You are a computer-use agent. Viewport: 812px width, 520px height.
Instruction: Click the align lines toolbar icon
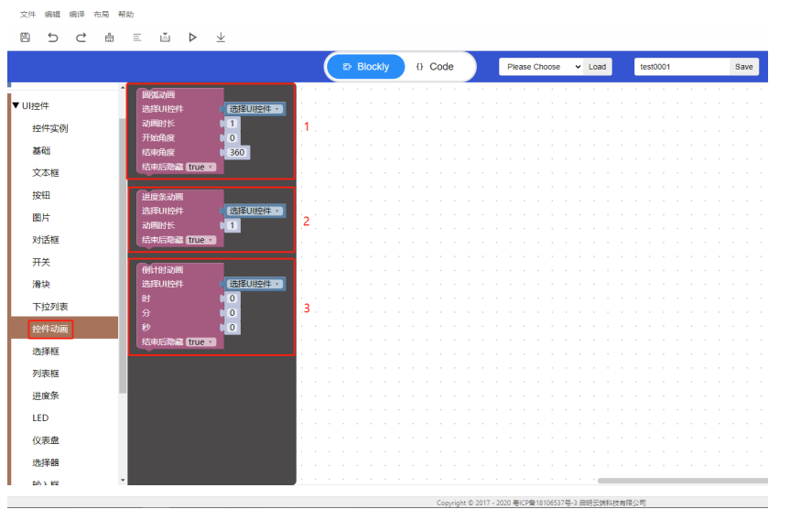click(x=137, y=38)
